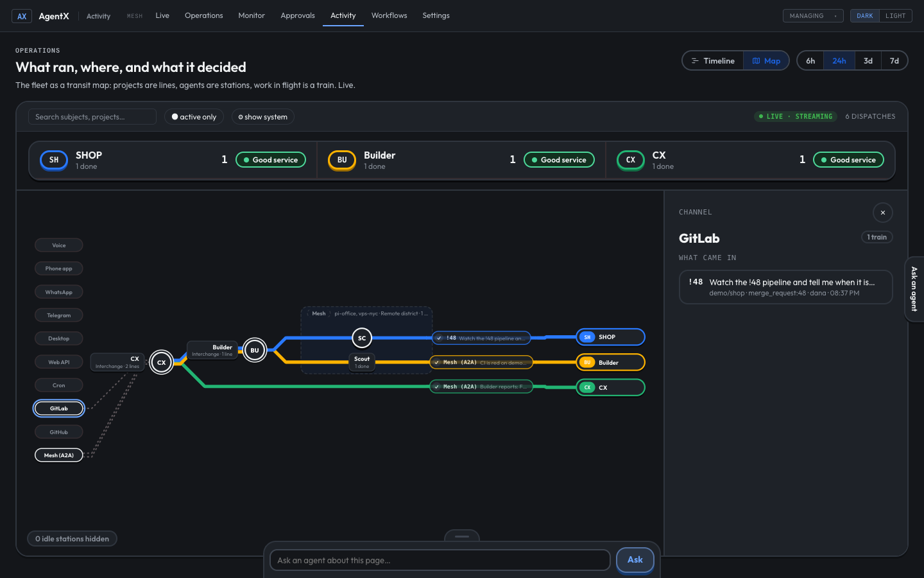Set time range to 24h
Viewport: 924px width, 578px height.
839,61
